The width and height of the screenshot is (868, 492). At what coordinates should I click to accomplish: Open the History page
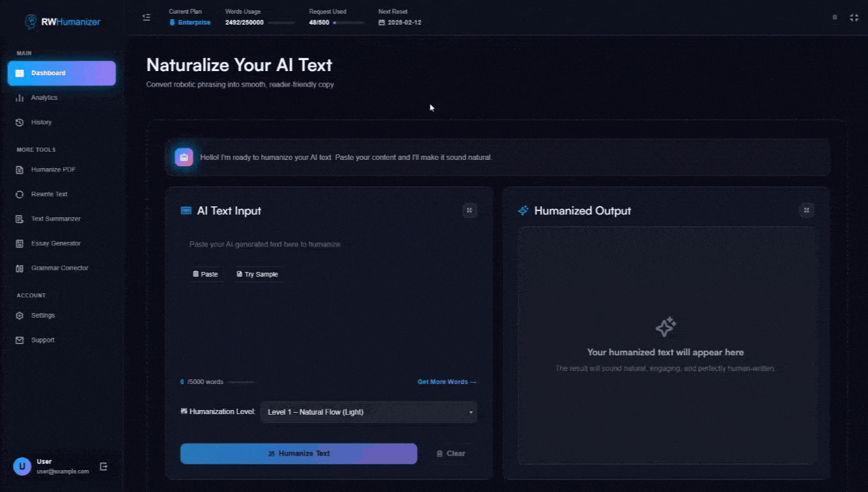pos(41,122)
